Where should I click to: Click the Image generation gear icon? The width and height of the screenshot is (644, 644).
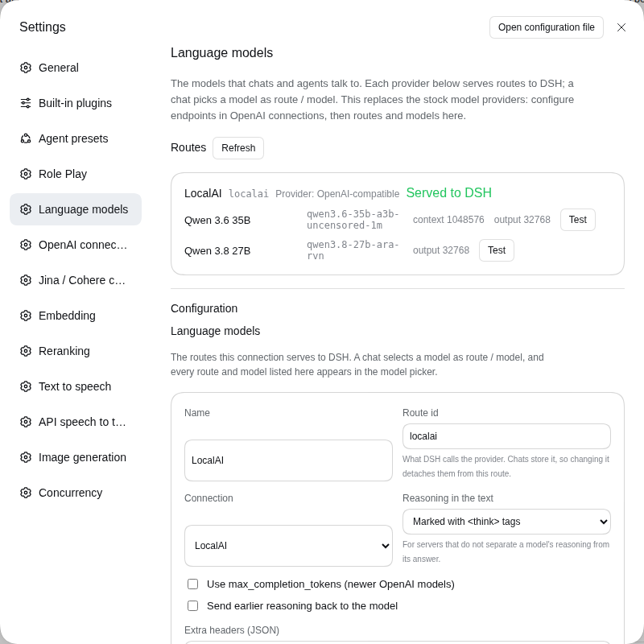coord(26,457)
